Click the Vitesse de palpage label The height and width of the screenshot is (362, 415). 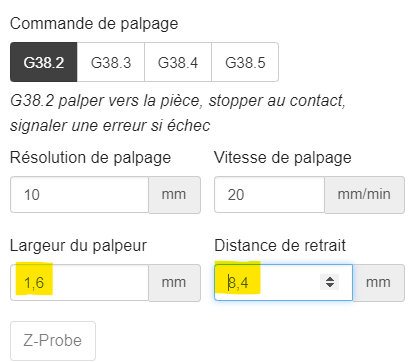(x=283, y=158)
